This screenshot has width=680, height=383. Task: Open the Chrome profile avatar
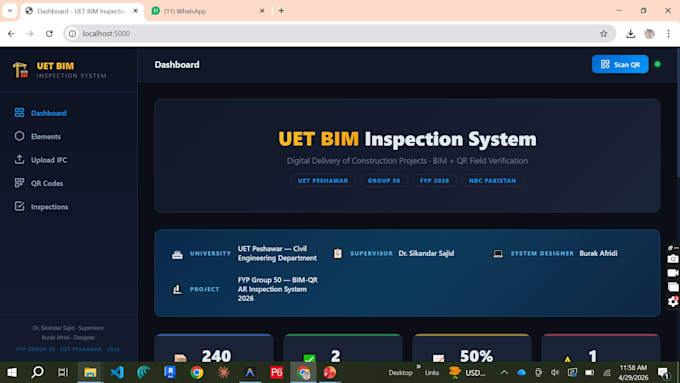pos(649,33)
